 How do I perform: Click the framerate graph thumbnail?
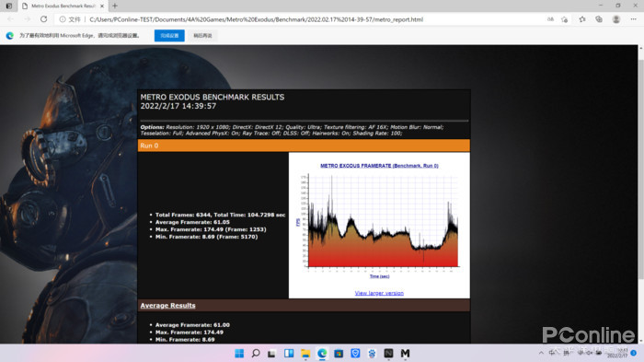(x=380, y=222)
